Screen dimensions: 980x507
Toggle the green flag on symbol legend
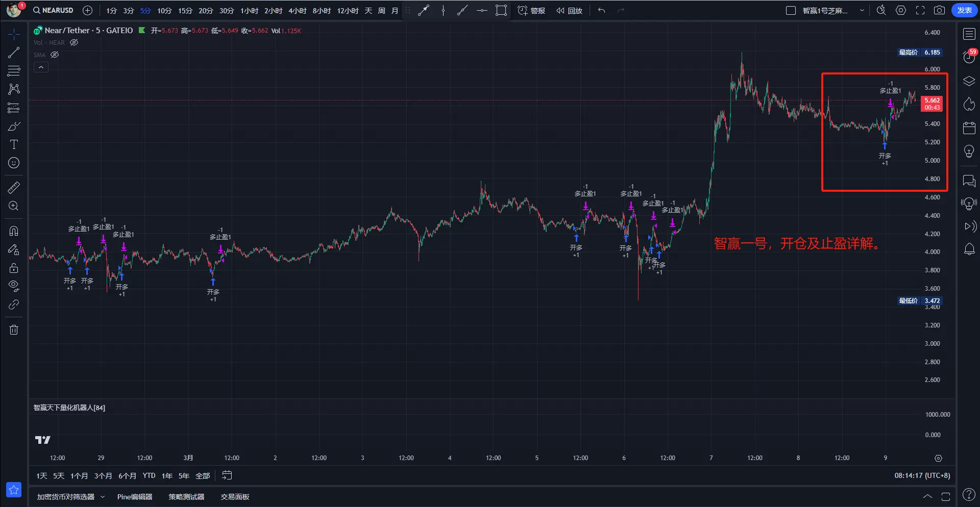coord(142,30)
